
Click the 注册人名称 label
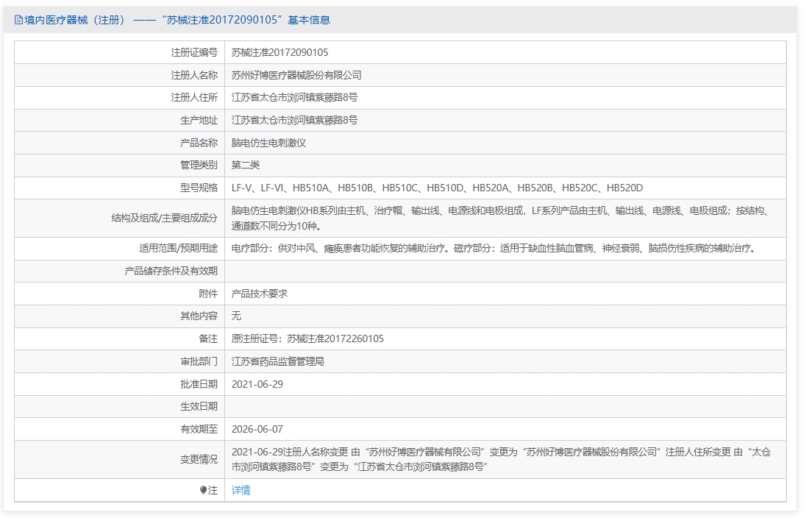pos(194,75)
